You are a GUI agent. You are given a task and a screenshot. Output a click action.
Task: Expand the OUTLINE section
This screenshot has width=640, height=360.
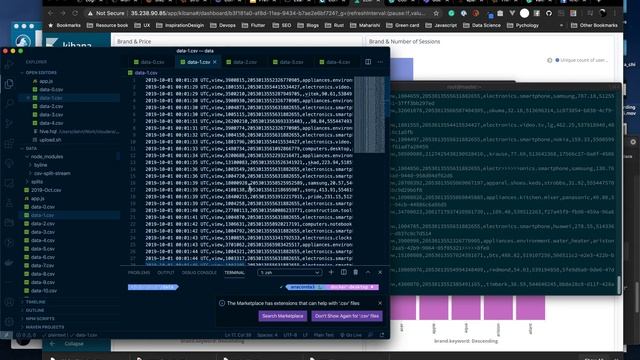[35, 311]
